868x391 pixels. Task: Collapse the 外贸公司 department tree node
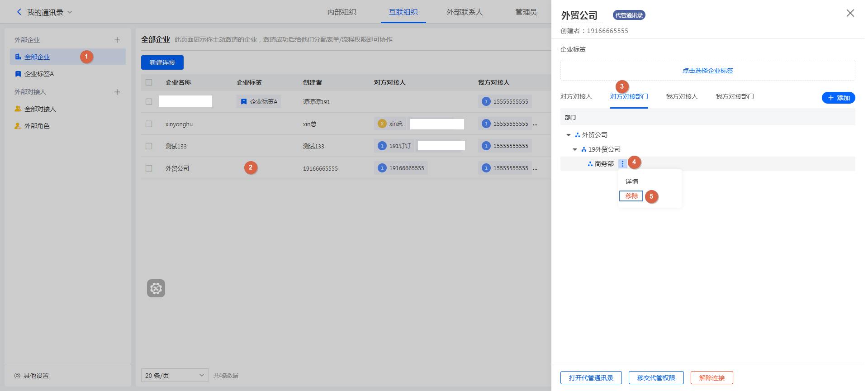[x=569, y=135]
